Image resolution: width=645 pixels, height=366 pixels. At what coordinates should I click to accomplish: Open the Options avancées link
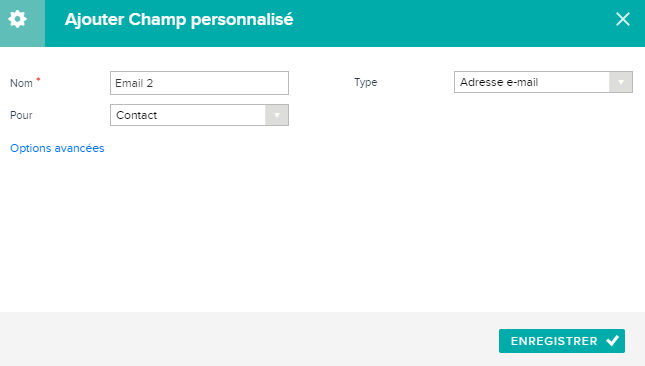[57, 148]
